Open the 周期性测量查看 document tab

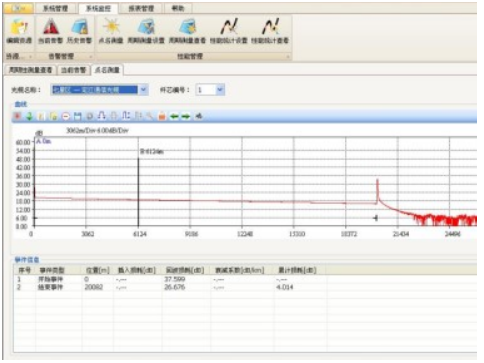click(30, 70)
